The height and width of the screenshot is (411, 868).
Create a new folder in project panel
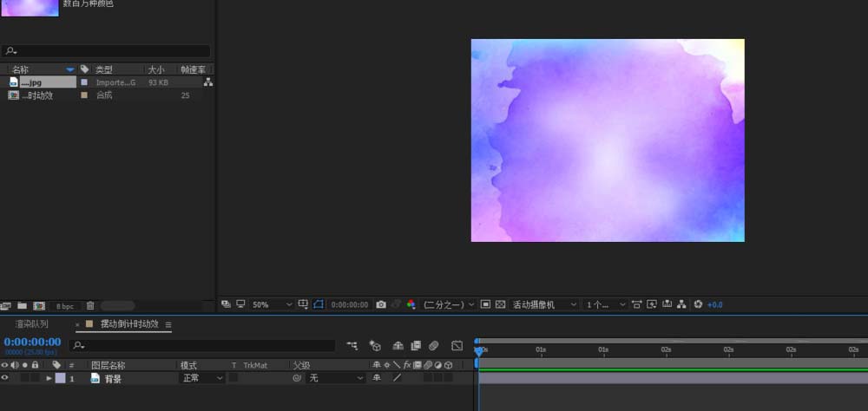point(22,305)
